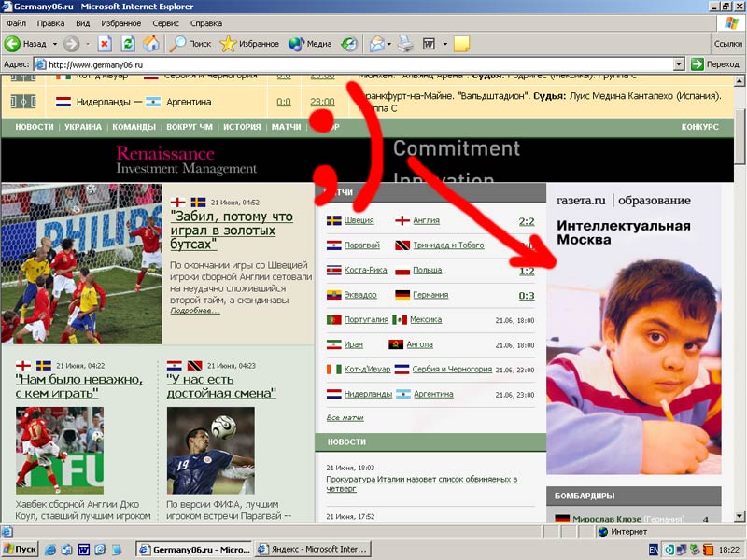The width and height of the screenshot is (747, 560).
Task: Click the Ссылки links toolbar label
Action: tap(728, 44)
